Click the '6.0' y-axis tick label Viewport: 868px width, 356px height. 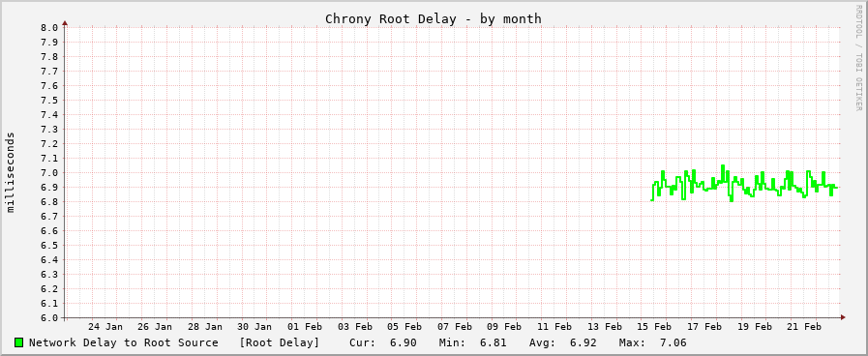pos(49,318)
